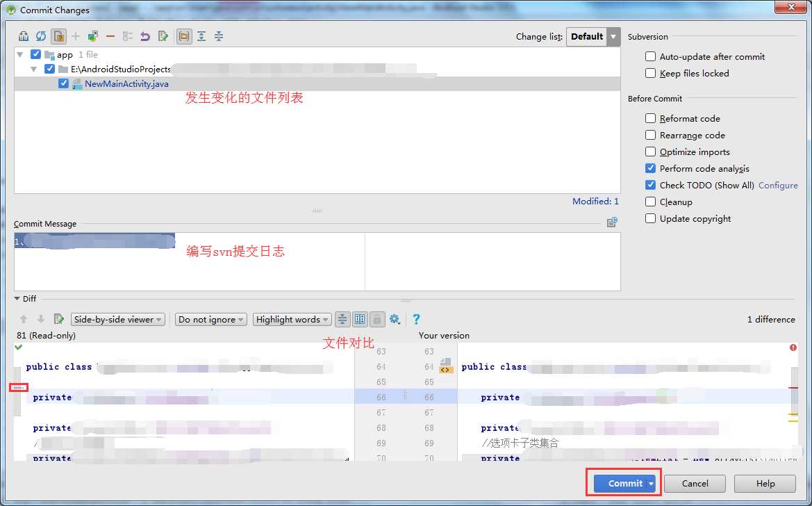Toggle group by directory icon
This screenshot has height=506, width=812.
(x=184, y=36)
